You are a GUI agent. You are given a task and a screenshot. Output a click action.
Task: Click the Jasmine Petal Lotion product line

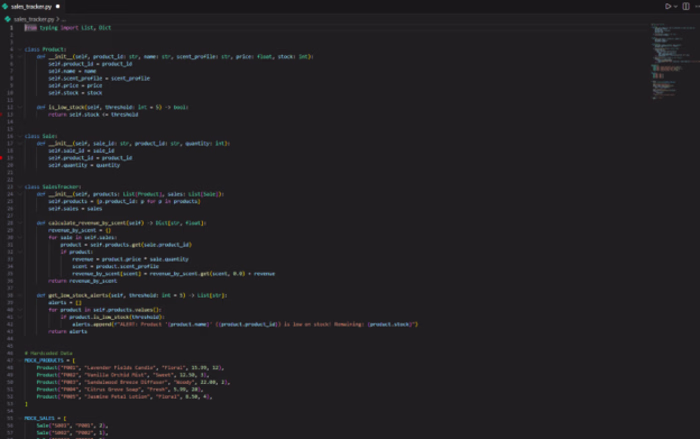tap(125, 397)
